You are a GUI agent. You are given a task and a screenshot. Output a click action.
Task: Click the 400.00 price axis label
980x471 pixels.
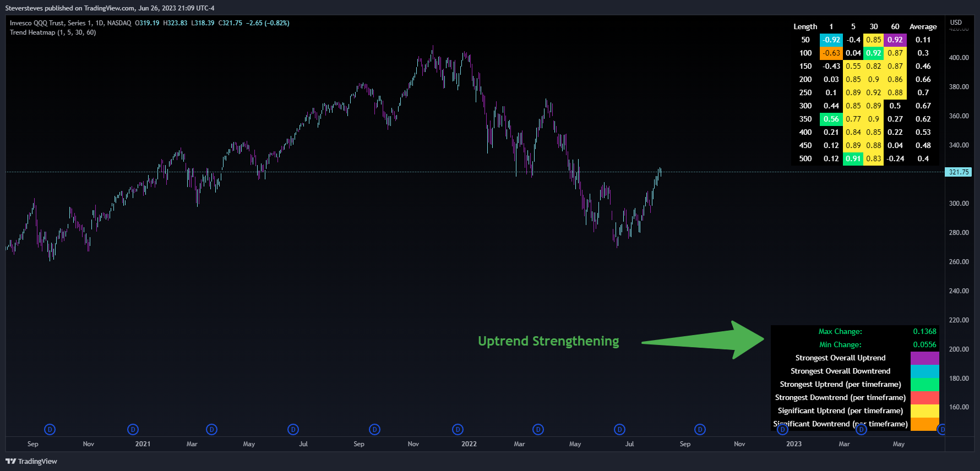(959, 58)
